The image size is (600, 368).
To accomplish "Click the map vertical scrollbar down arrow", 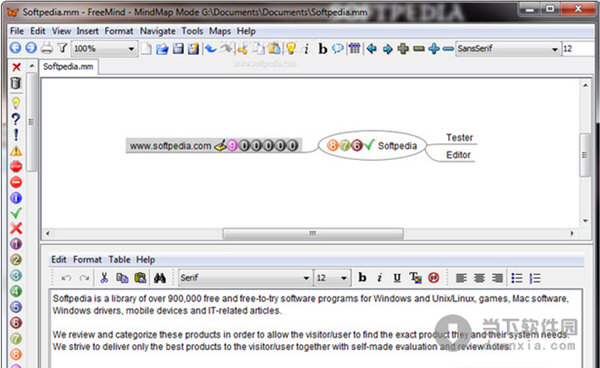I will pyautogui.click(x=585, y=221).
